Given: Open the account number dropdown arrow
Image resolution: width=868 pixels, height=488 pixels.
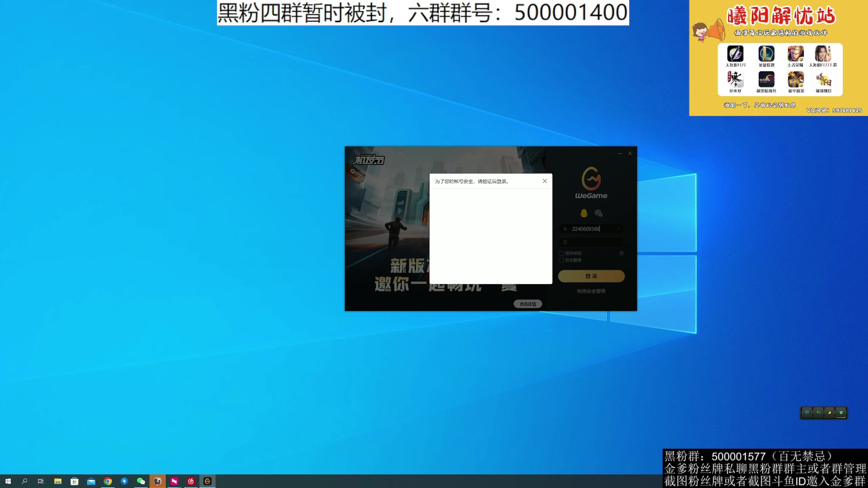Looking at the screenshot, I should 618,229.
